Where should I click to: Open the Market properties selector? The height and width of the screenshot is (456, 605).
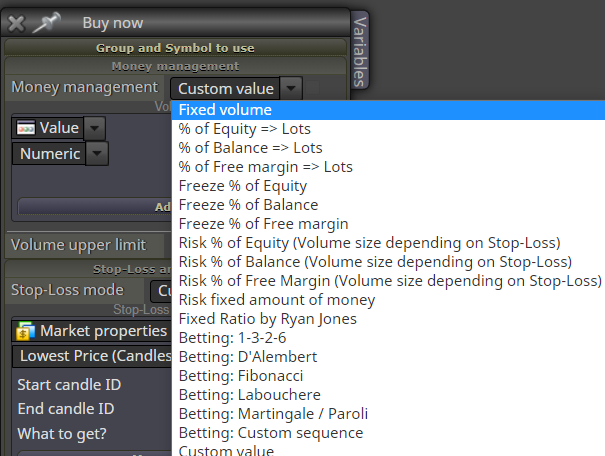(x=93, y=331)
